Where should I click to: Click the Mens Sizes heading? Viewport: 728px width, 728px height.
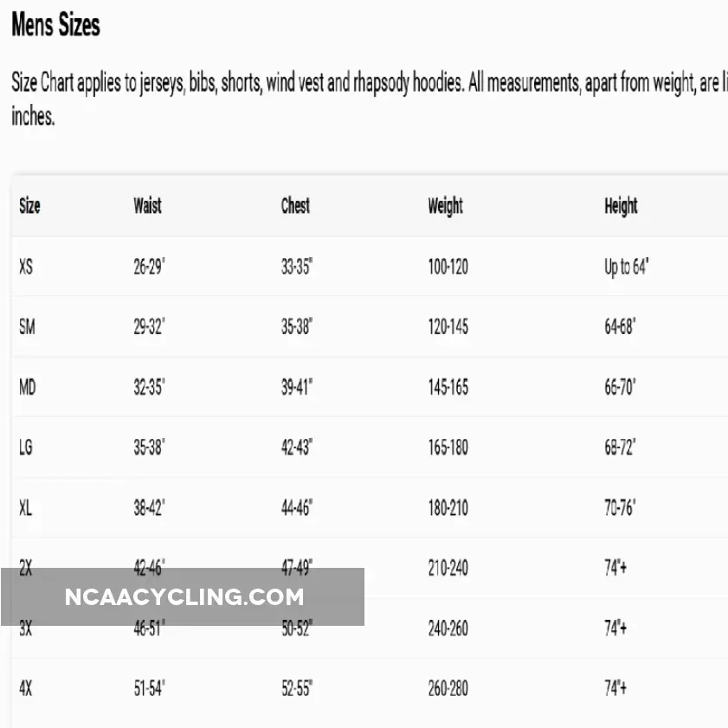point(55,26)
